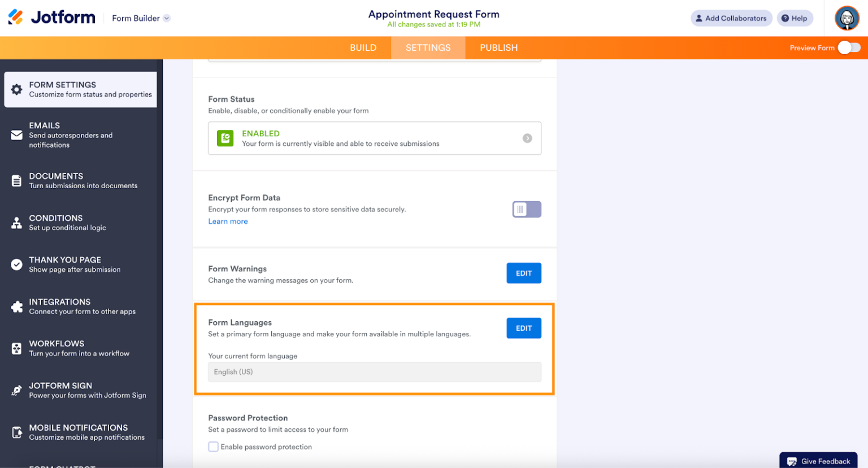Select the Emails sidebar section
Screen dimensions: 868x468
pyautogui.click(x=80, y=135)
